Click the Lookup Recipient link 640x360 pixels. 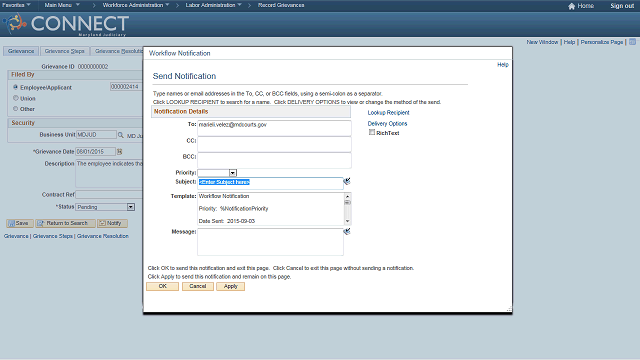tap(388, 113)
